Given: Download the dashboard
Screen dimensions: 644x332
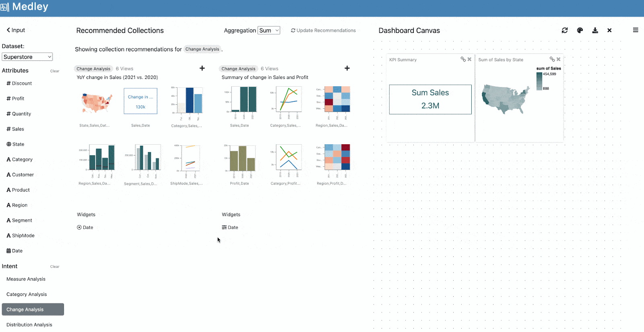Looking at the screenshot, I should (x=595, y=30).
